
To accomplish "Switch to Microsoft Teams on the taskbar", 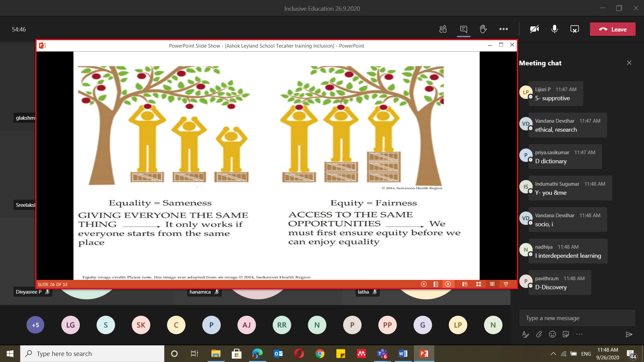I will pyautogui.click(x=382, y=354).
